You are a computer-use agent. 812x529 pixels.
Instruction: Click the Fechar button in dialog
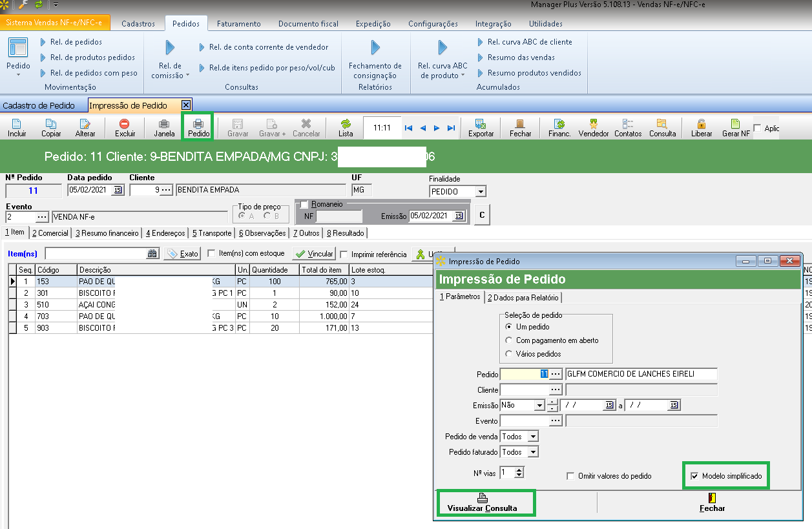pos(712,503)
